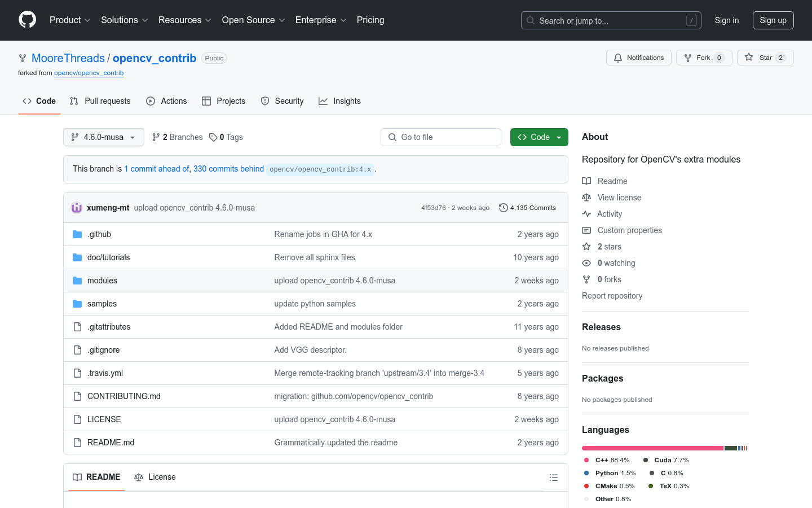812x508 pixels.
Task: Open the opencv/opencv_contrib forked-from link
Action: [89, 73]
